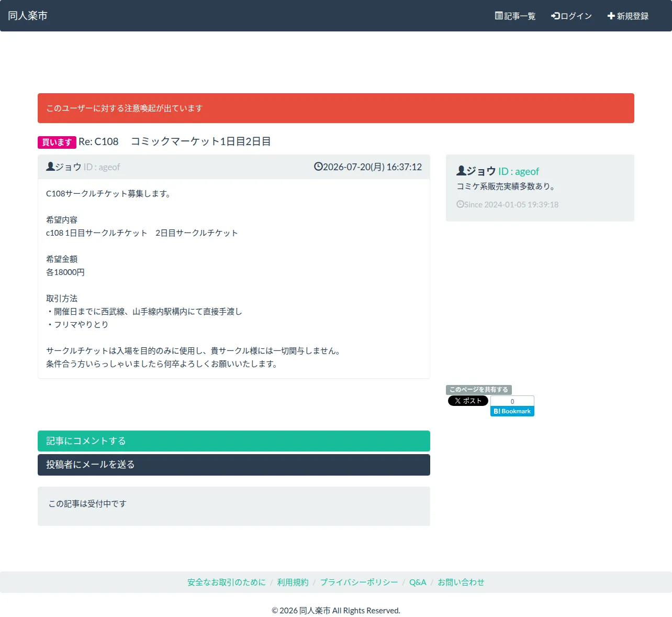
Task: Click the 同人楽市 site logo
Action: 28,16
